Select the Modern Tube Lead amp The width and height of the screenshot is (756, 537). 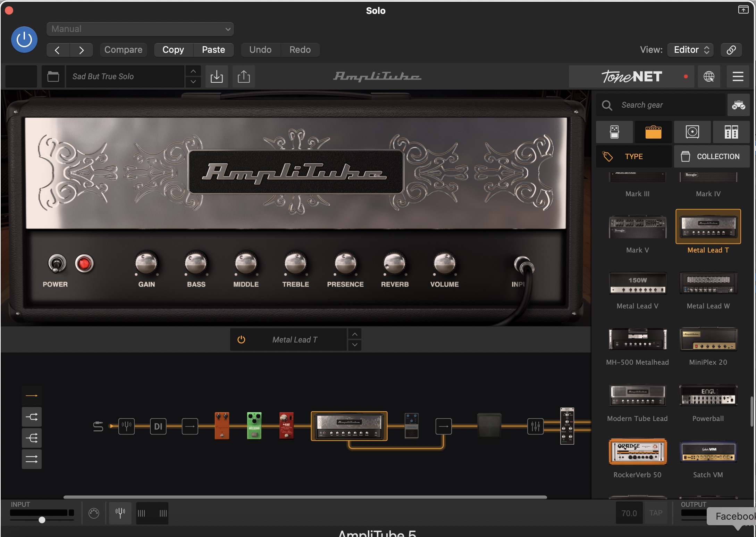(x=638, y=396)
